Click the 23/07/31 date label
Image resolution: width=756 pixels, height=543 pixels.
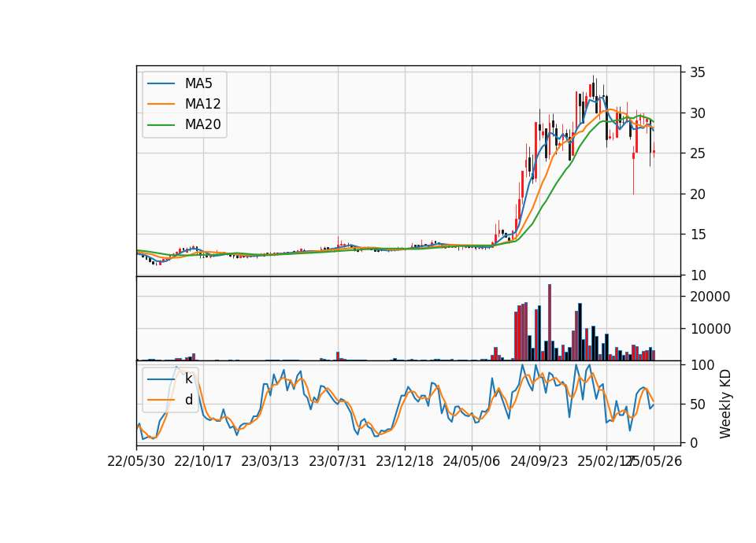click(338, 461)
